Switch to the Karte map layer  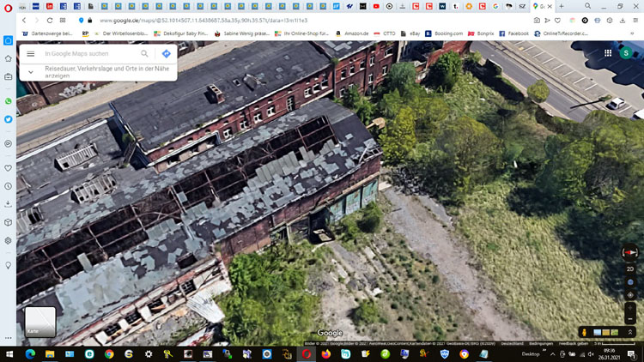pyautogui.click(x=40, y=323)
